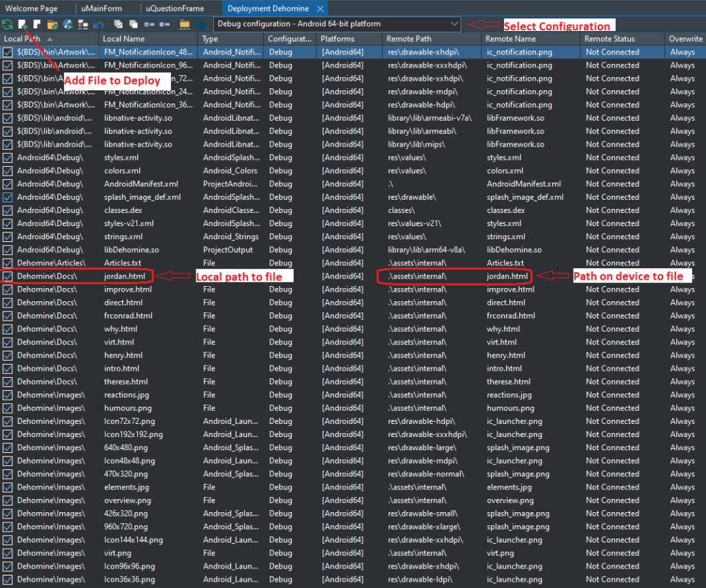Uncheck the libDehomine.so row checkbox
Screen dimensions: 706x588
coord(8,250)
